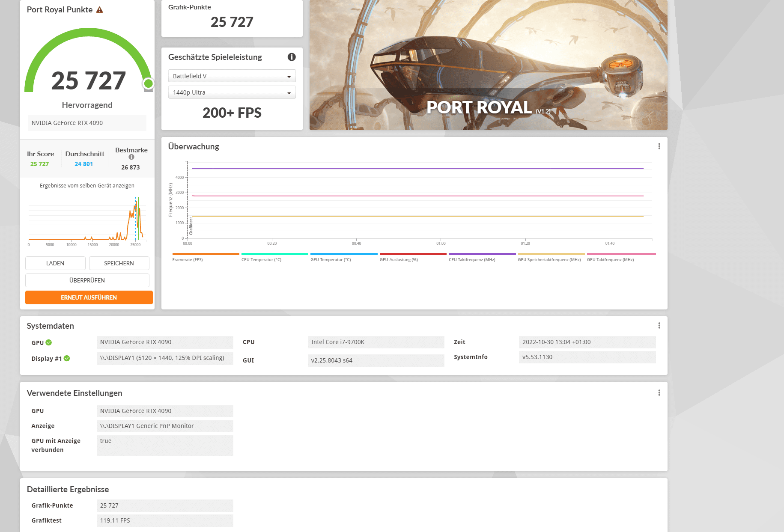Viewport: 784px width, 532px height.
Task: Click ERNEUT AUSFÜHREN orange button
Action: tap(89, 297)
